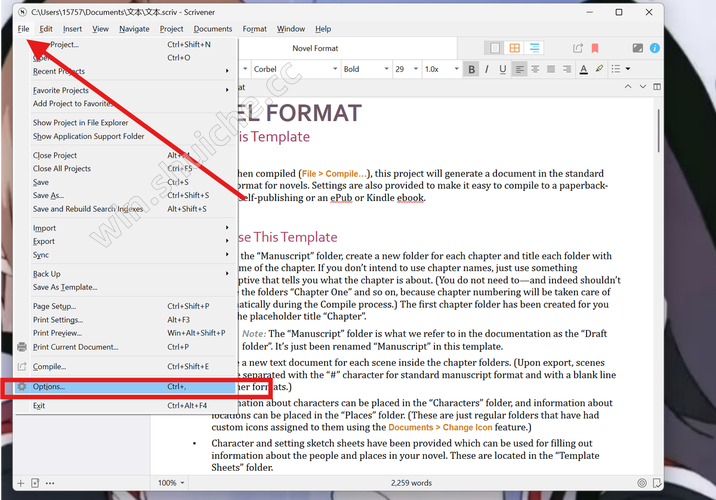Click the ellipsis options icon in footer

click(50, 483)
